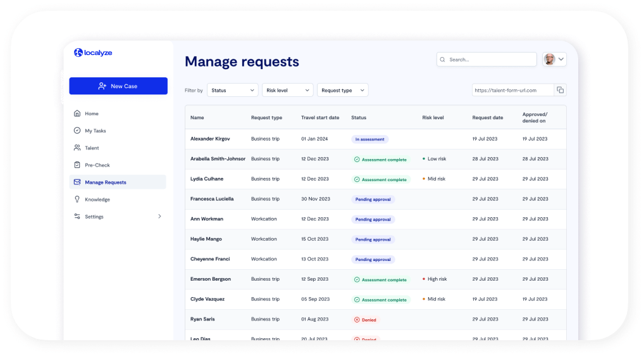This screenshot has height=356, width=644.
Task: Open the Status filter dropdown
Action: tap(232, 90)
